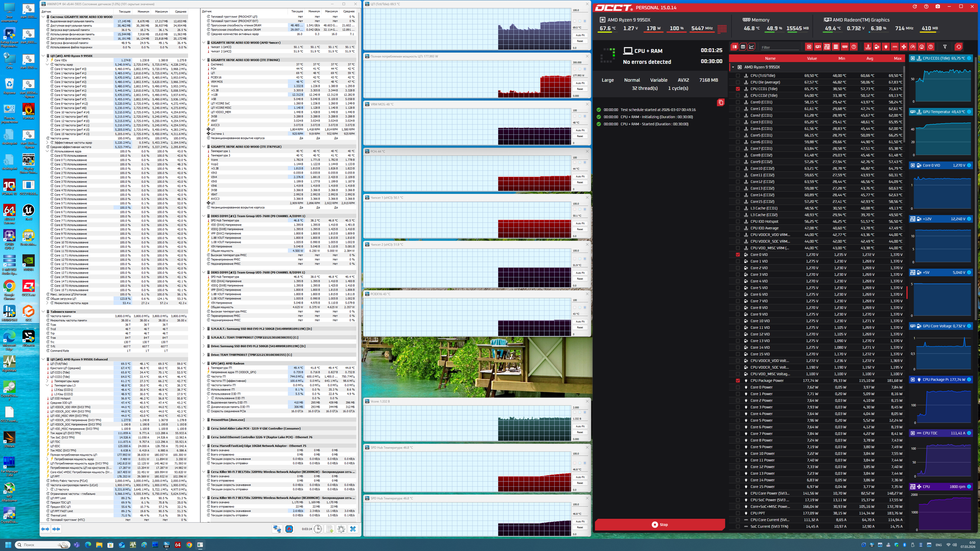Click HWiNFO reset clock icon
Screen dimensions: 980x551
coord(318,529)
